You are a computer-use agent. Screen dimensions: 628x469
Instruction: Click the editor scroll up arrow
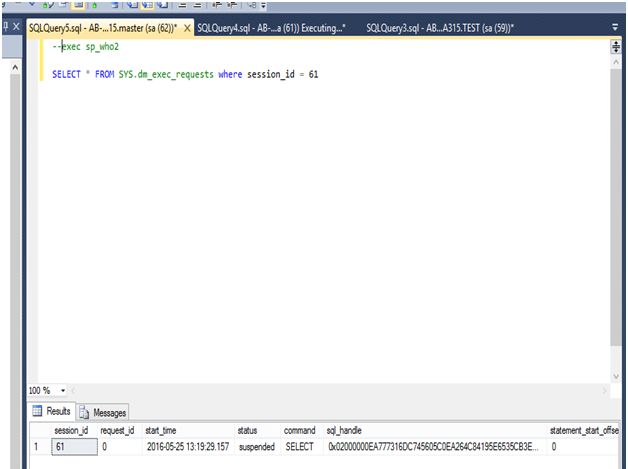click(x=616, y=62)
